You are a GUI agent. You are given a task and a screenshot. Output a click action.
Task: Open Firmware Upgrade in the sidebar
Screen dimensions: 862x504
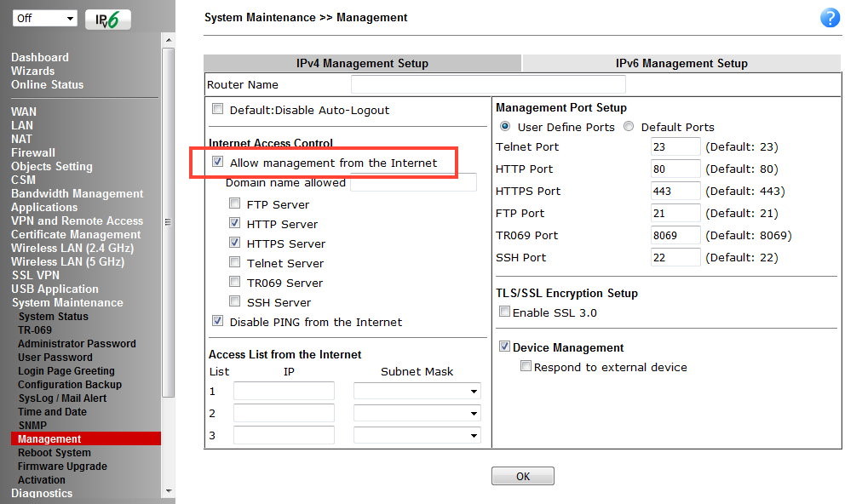pos(62,467)
